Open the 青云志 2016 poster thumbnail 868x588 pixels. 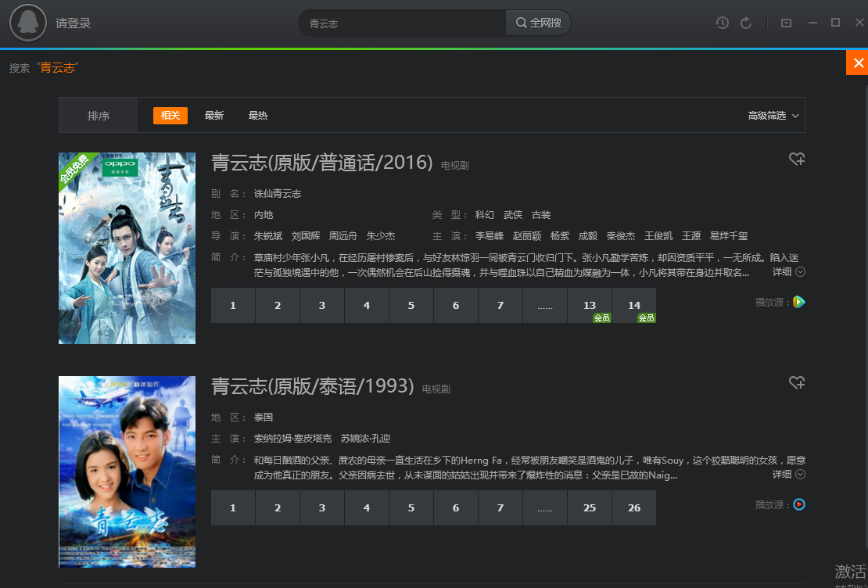[127, 248]
